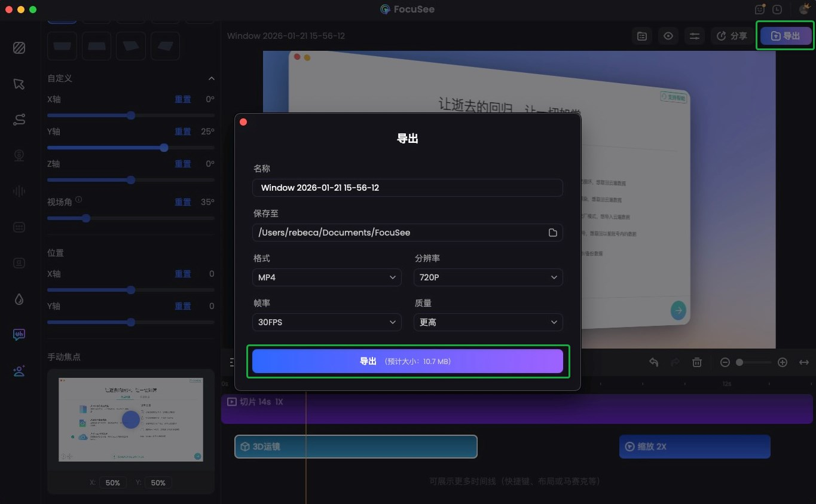Screen dimensions: 816x504
Task: Open the project list icon in top toolbar
Action: click(x=642, y=36)
